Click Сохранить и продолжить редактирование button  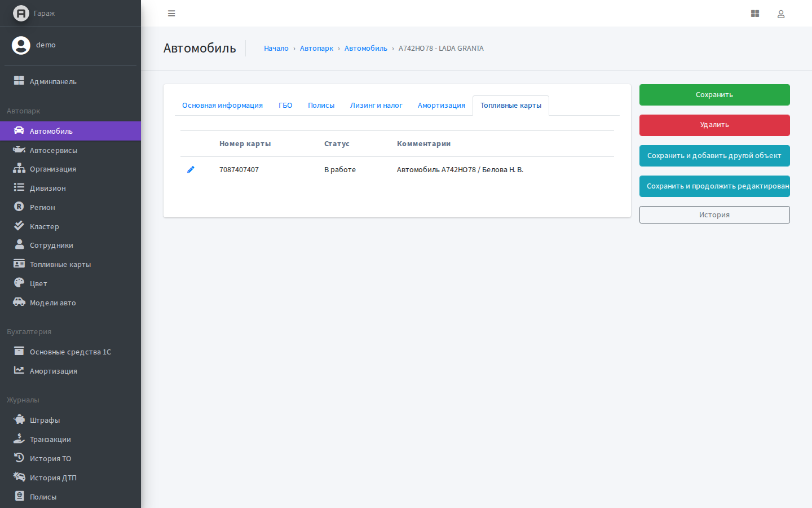pyautogui.click(x=714, y=186)
